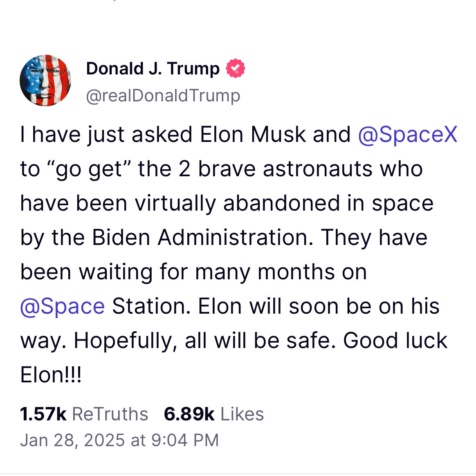The width and height of the screenshot is (476, 476).
Task: Click the 9:04 PM time text
Action: point(185,440)
